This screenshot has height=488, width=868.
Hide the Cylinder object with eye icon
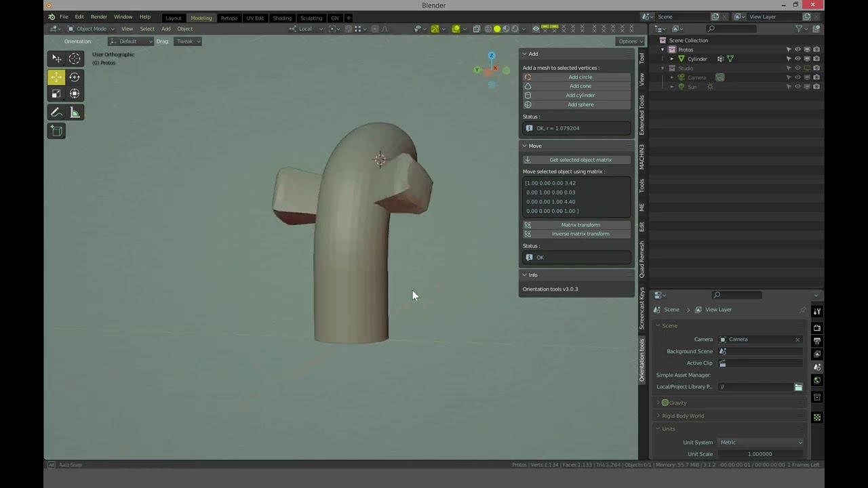point(797,59)
